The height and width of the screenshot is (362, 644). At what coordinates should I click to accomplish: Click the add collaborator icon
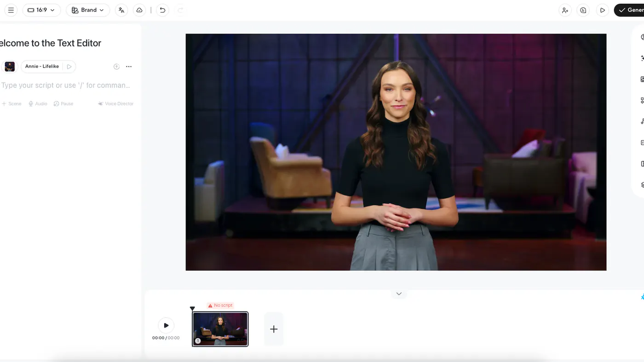point(565,10)
